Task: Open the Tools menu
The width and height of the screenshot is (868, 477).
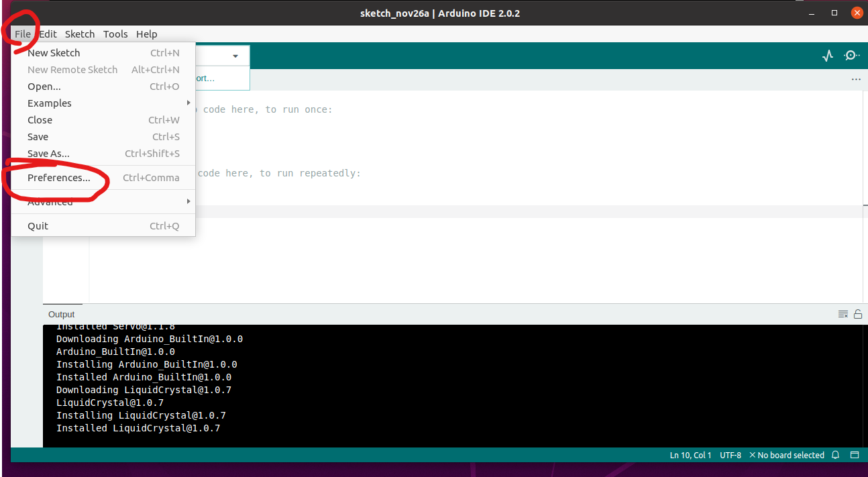Action: (x=115, y=34)
